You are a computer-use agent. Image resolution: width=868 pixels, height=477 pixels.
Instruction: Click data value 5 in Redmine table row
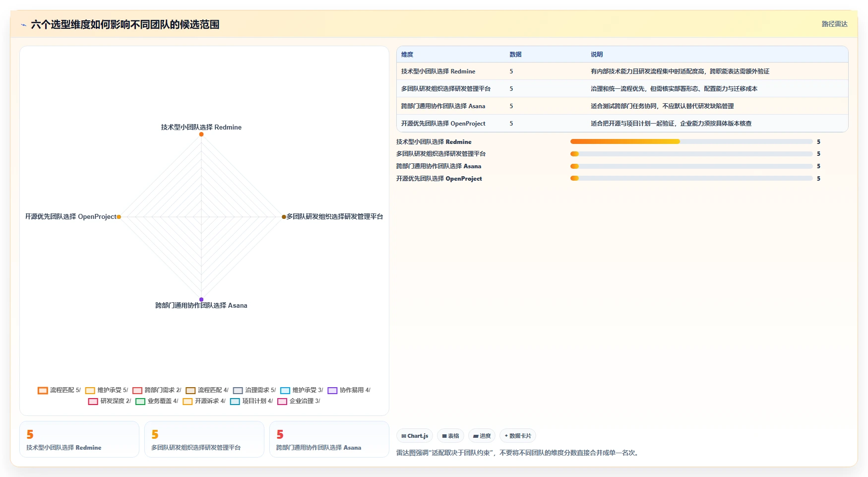click(511, 71)
